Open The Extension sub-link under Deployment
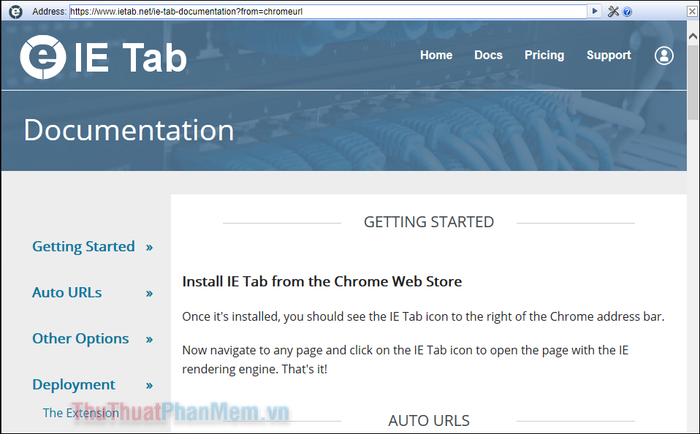Image resolution: width=700 pixels, height=434 pixels. click(81, 413)
